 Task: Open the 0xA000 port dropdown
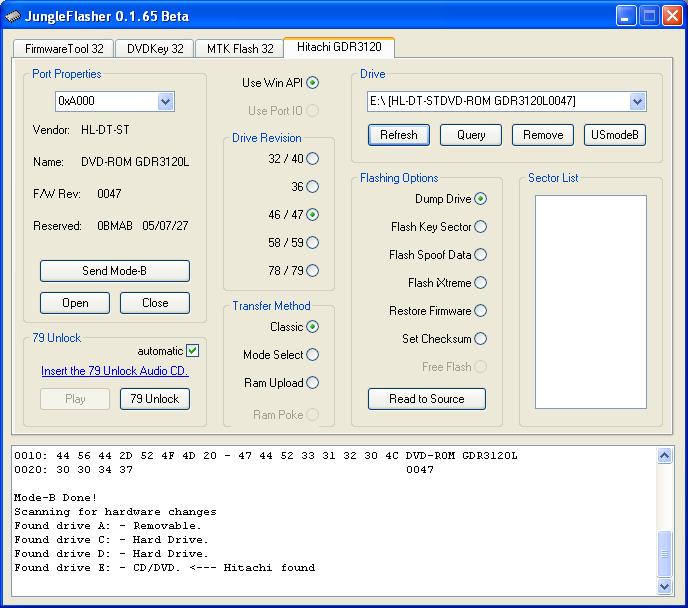[x=165, y=101]
